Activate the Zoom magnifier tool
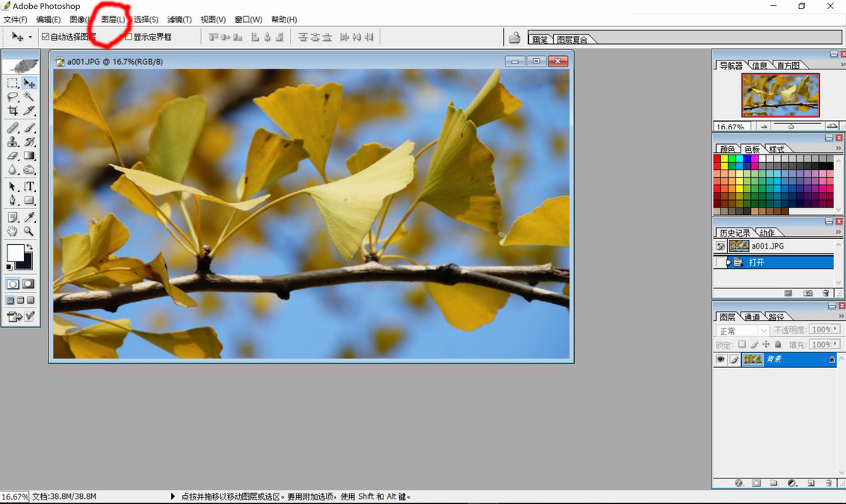 click(29, 231)
